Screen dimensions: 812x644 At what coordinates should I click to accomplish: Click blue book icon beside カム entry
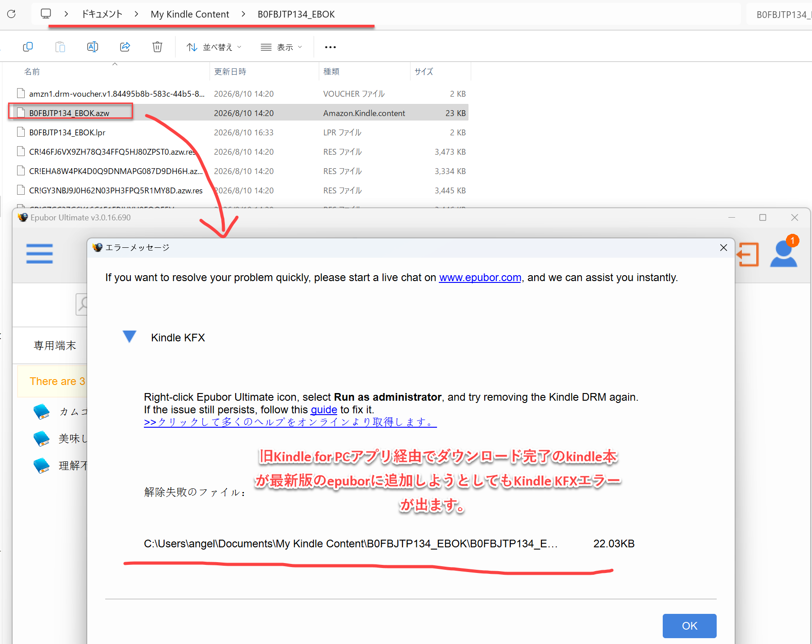tap(42, 411)
